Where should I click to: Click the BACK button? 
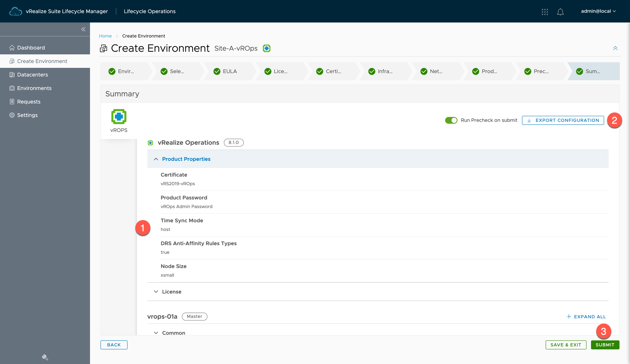pos(114,345)
